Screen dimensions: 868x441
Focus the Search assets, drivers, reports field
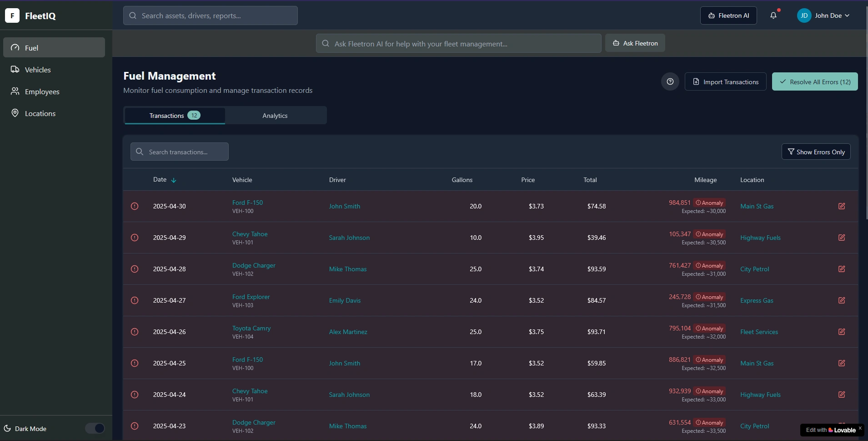[x=211, y=15]
